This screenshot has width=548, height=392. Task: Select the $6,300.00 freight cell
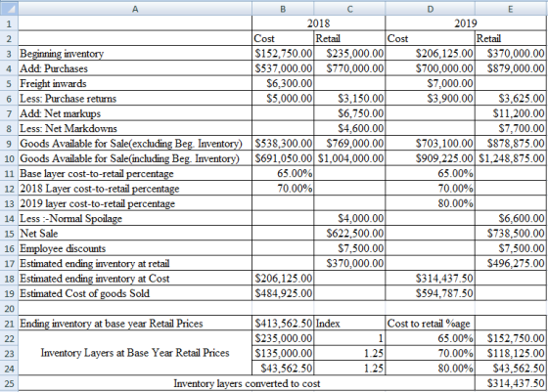[283, 83]
